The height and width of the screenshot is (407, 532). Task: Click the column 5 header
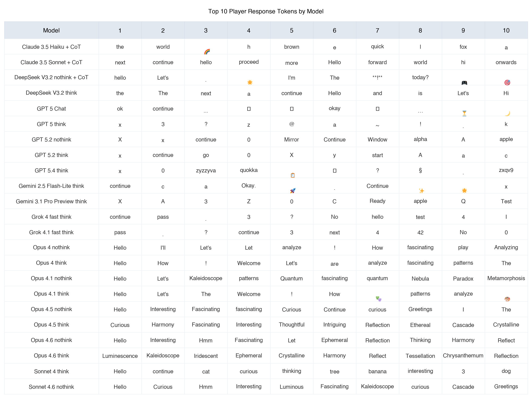291,30
